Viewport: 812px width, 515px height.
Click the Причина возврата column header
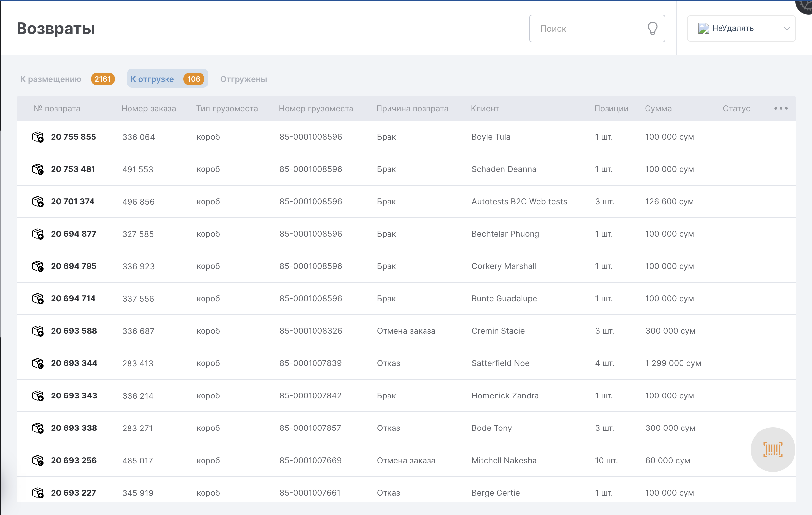412,109
